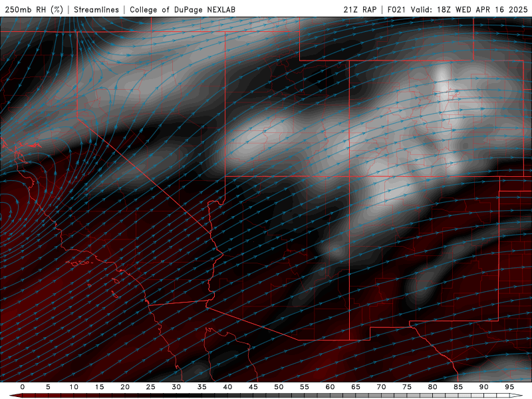
Task: Click the dark red left arrow end of color bar
Action: [x=15, y=396]
